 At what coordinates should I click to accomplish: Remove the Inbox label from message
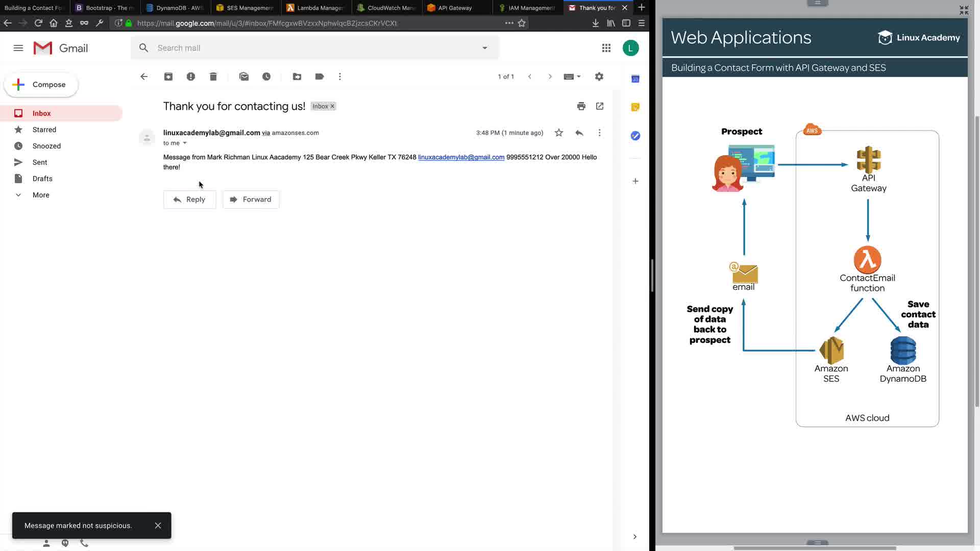tap(332, 106)
